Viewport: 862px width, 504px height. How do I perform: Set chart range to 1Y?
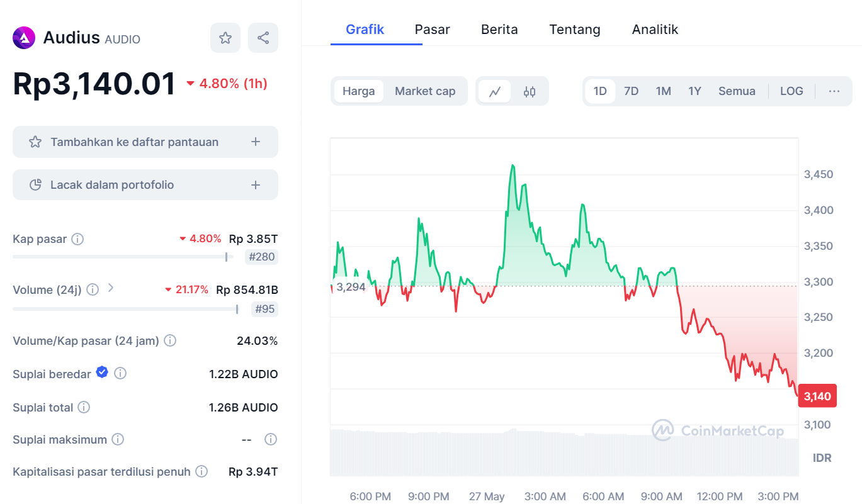695,91
